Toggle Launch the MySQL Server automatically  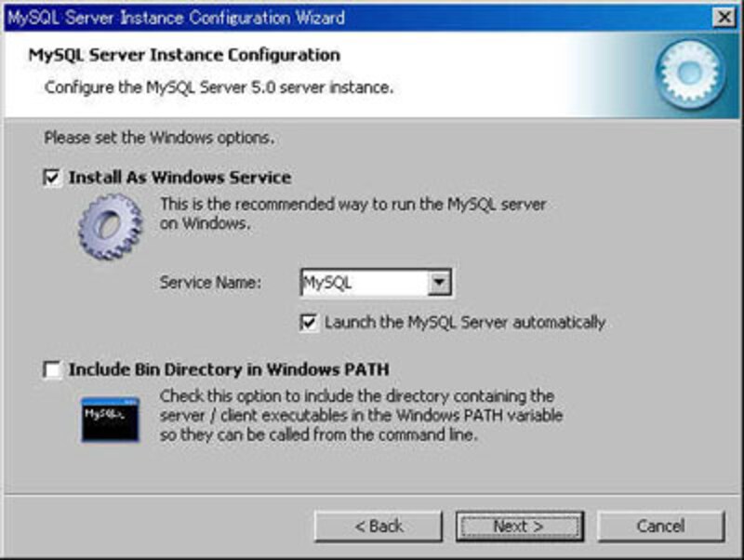309,323
